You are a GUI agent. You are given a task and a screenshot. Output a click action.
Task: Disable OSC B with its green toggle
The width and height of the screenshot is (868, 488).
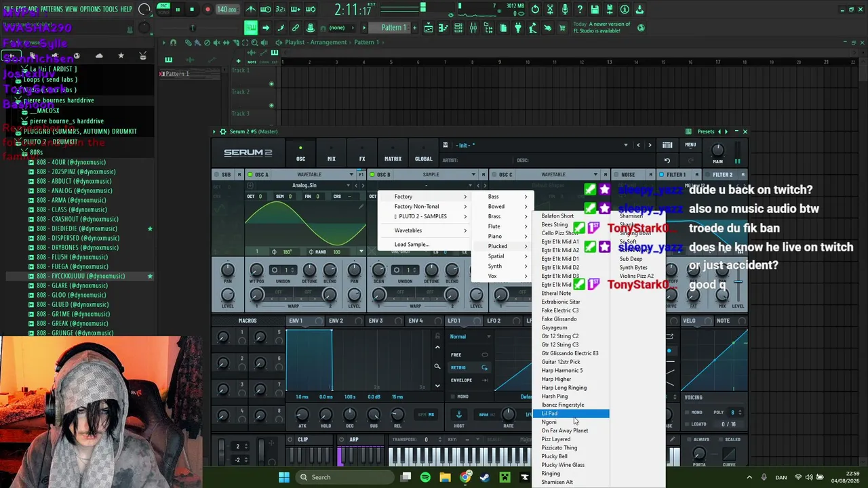(372, 175)
